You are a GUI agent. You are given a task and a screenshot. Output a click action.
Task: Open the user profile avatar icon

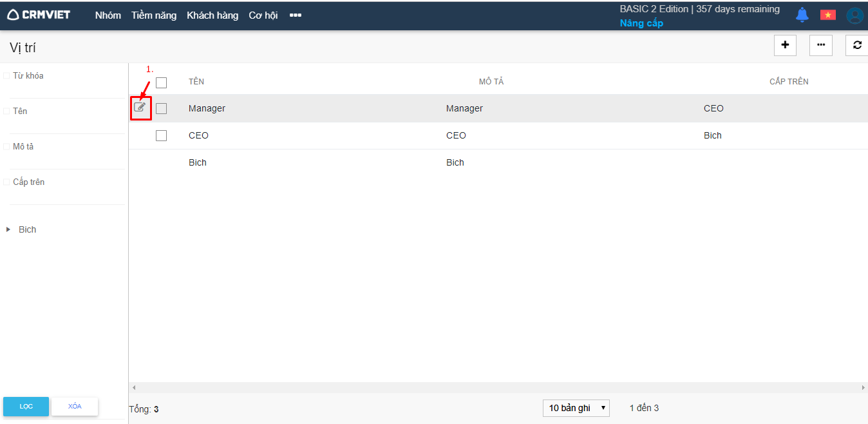click(x=854, y=15)
